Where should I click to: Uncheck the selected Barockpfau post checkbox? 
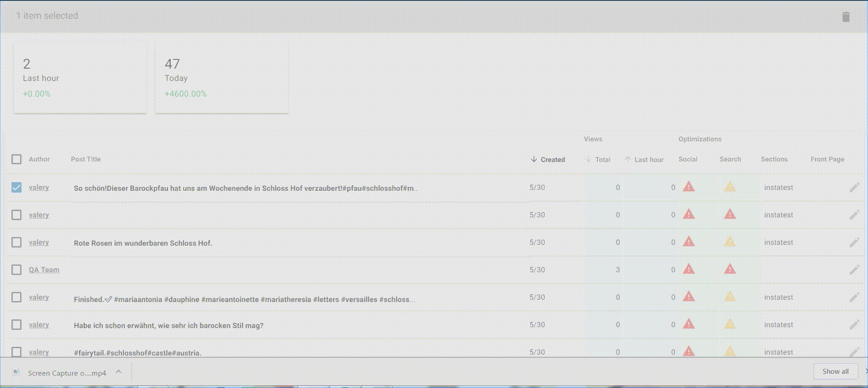click(16, 188)
